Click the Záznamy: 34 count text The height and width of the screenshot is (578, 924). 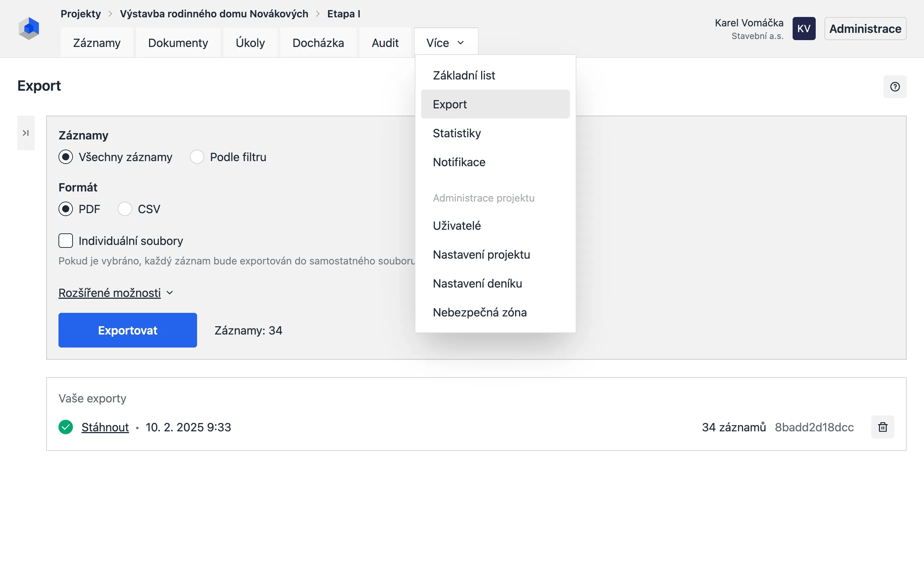(x=248, y=330)
